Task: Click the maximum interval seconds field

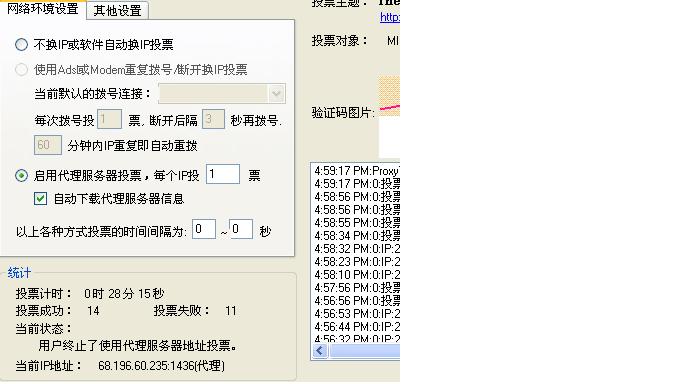Action: point(241,229)
